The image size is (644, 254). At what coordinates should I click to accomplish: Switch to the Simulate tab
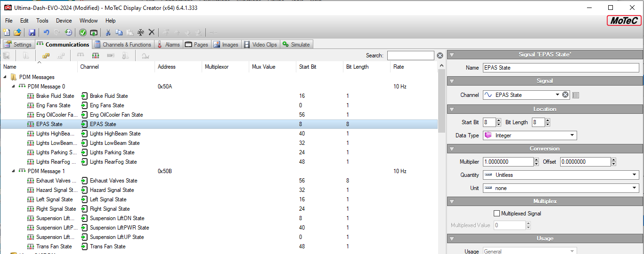[296, 45]
